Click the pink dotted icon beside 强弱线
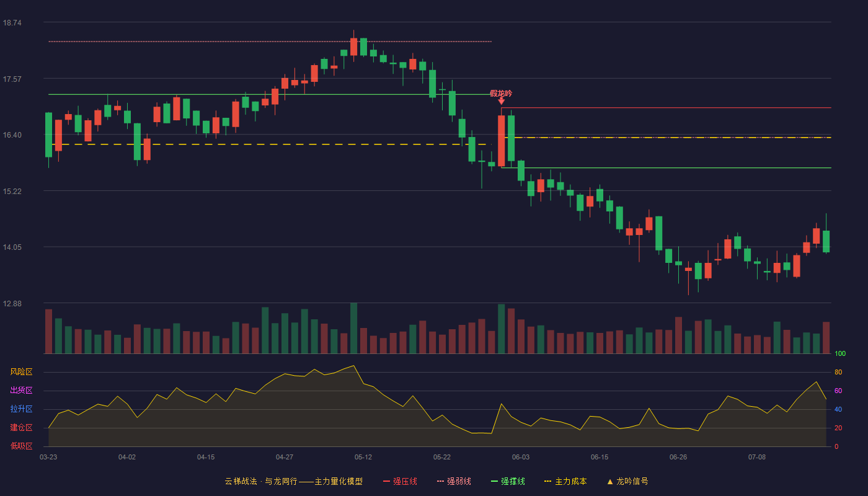 point(440,481)
